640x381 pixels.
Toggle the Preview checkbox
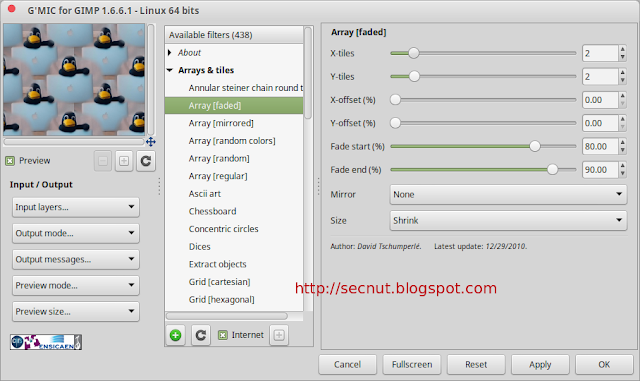10,161
